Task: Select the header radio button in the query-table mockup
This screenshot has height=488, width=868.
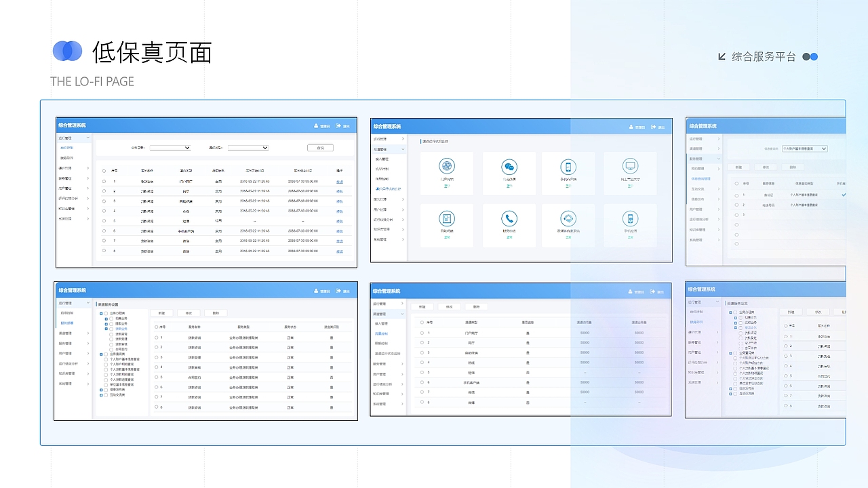Action: pyautogui.click(x=104, y=171)
